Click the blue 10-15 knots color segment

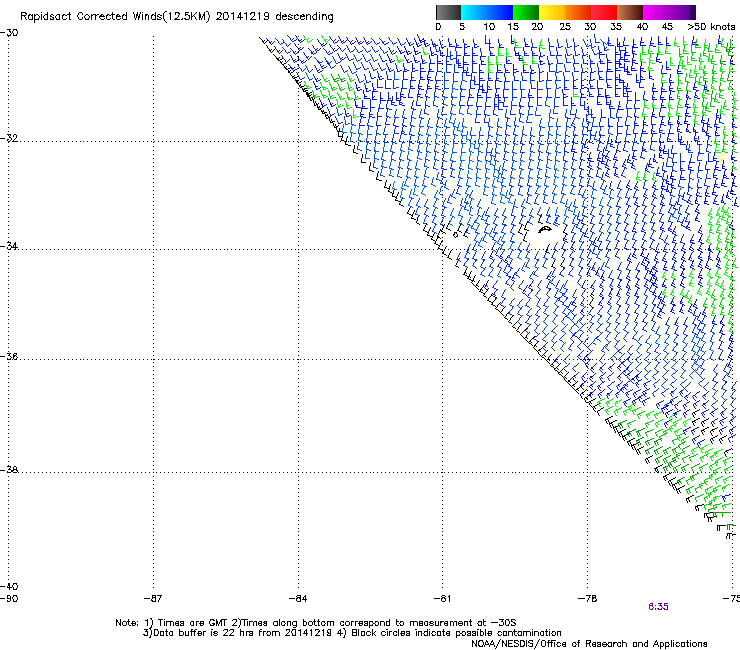click(x=500, y=12)
